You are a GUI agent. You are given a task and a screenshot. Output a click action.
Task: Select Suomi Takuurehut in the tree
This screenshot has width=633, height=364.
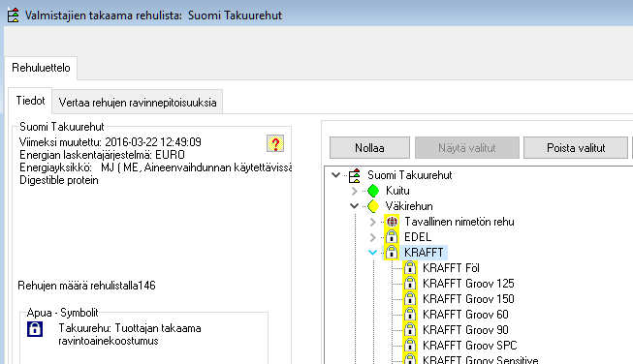[x=409, y=175]
